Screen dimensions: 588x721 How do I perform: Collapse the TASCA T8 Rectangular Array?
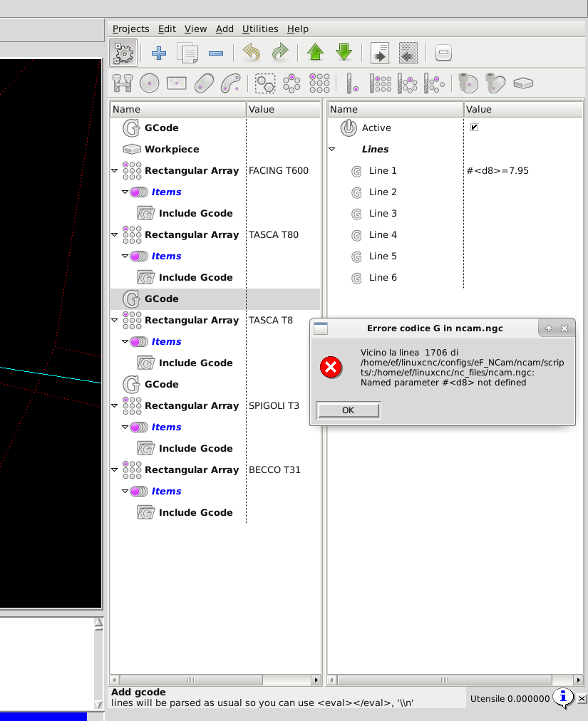coord(115,320)
